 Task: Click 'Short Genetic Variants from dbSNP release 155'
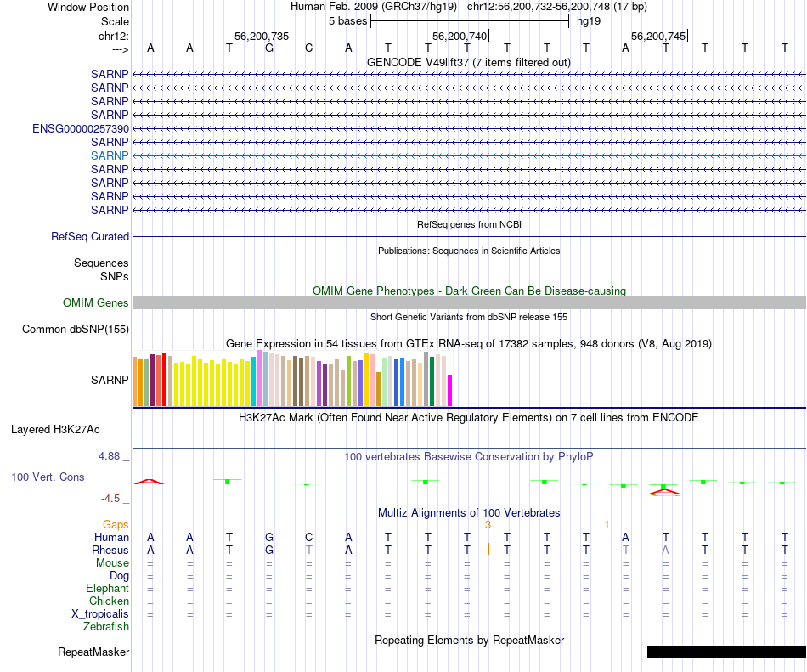[x=469, y=317]
